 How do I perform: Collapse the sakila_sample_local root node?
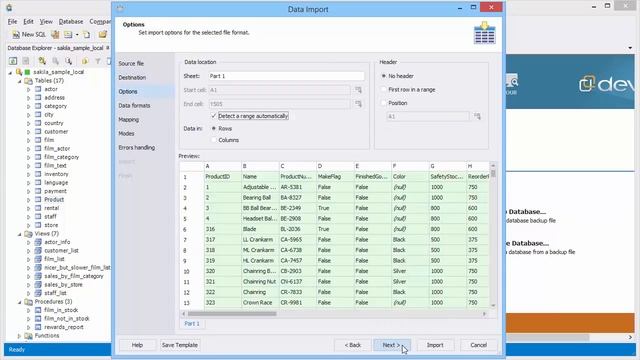coord(10,73)
